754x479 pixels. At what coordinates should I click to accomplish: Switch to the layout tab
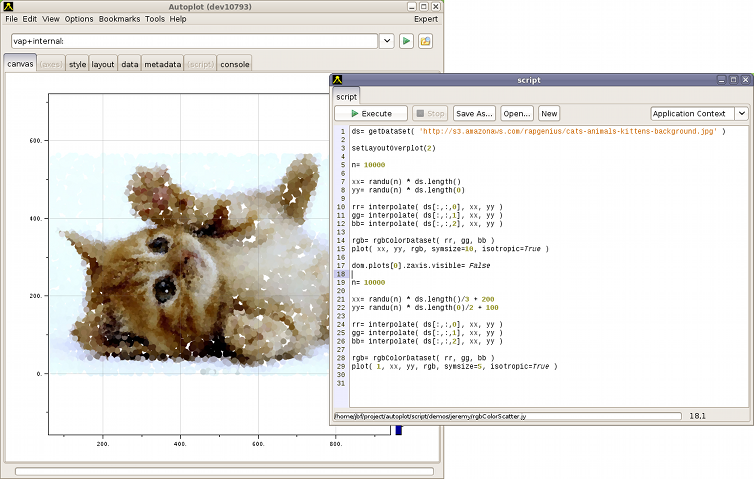tap(103, 64)
